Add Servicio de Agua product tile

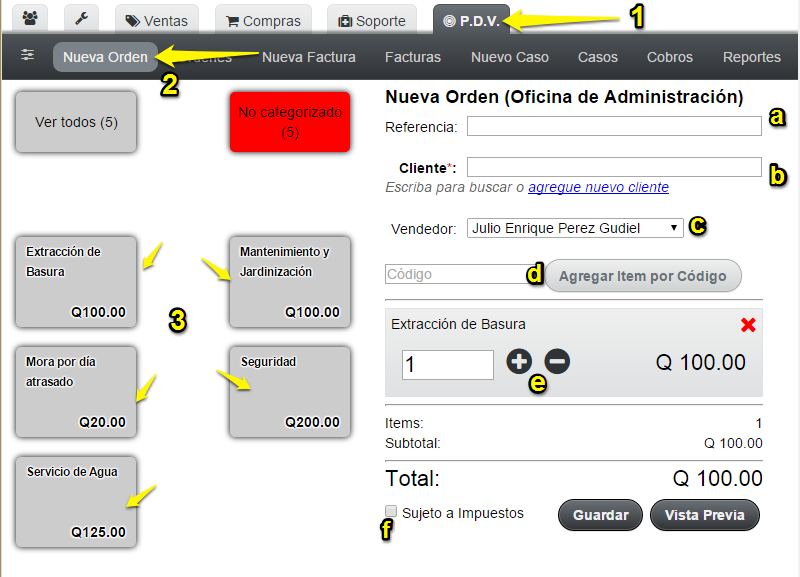click(76, 502)
